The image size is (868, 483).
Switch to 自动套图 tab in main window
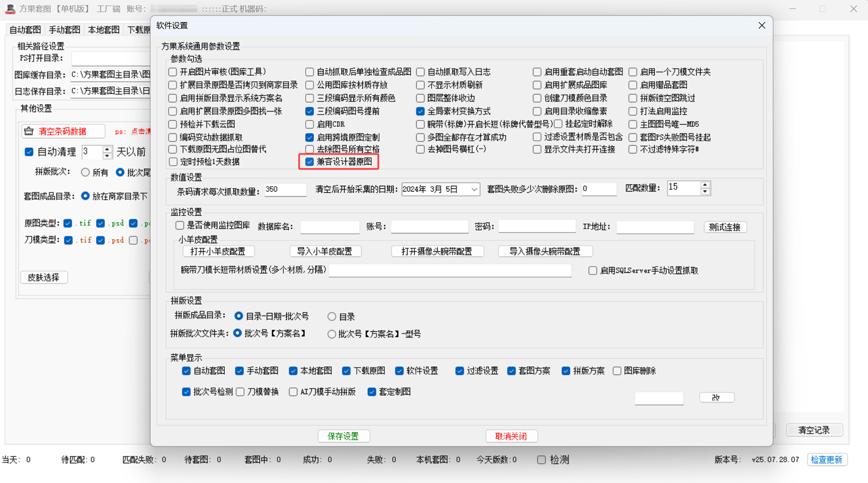point(25,30)
